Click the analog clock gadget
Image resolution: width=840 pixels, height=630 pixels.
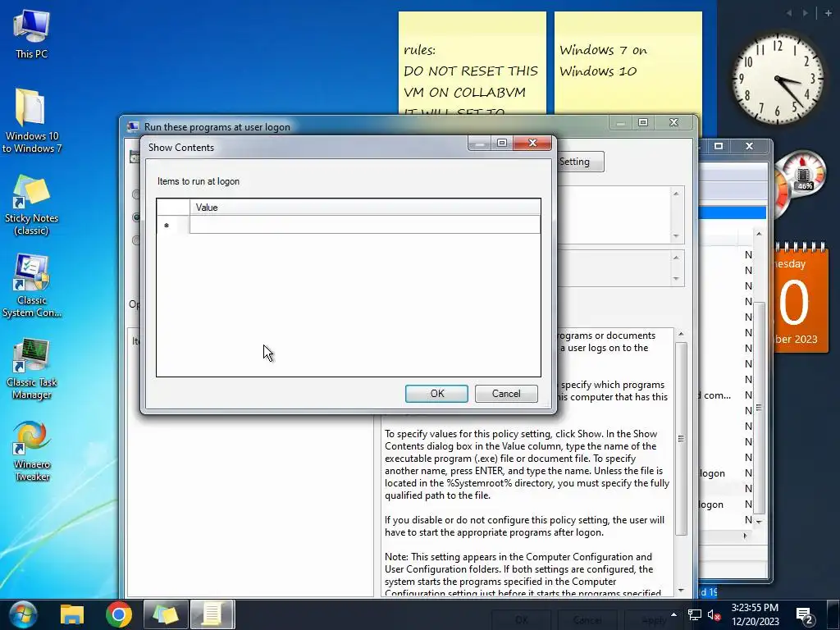[778, 80]
